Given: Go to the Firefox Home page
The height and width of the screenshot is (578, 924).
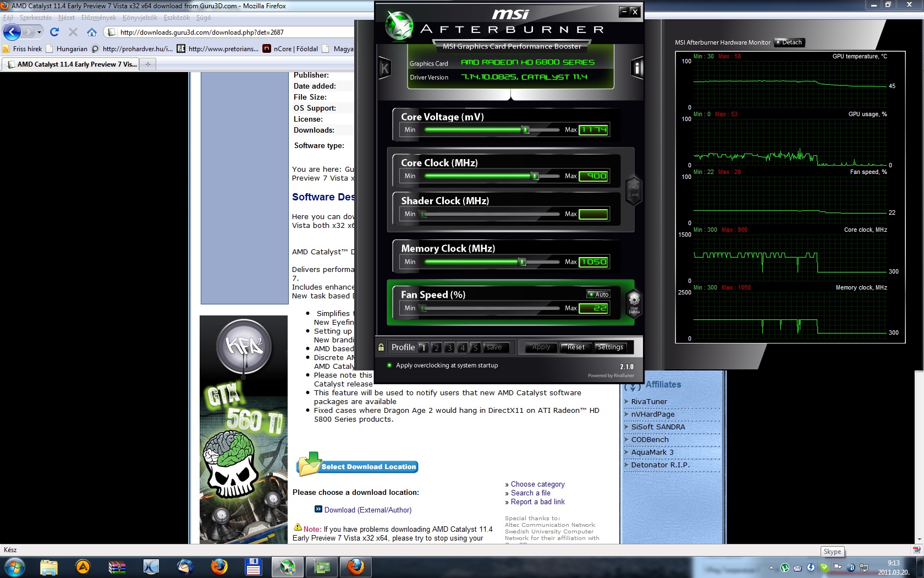Looking at the screenshot, I should [x=91, y=32].
